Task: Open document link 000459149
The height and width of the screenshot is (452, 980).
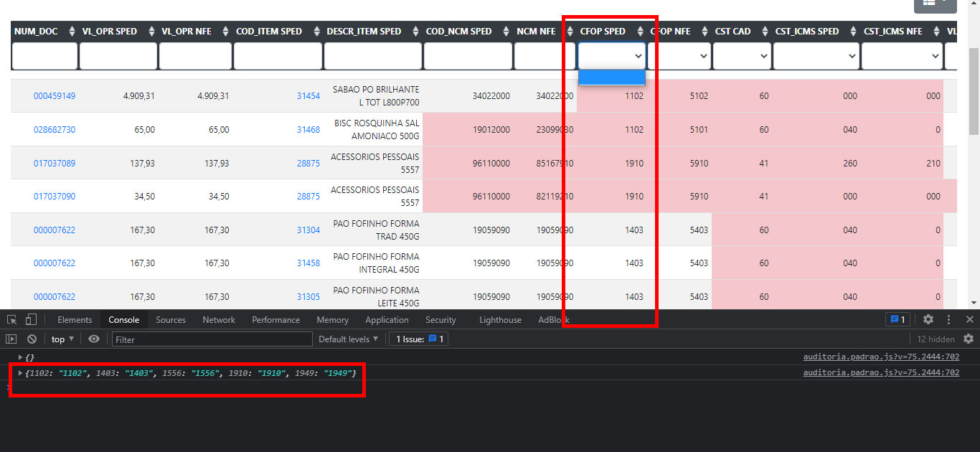Action: tap(54, 95)
